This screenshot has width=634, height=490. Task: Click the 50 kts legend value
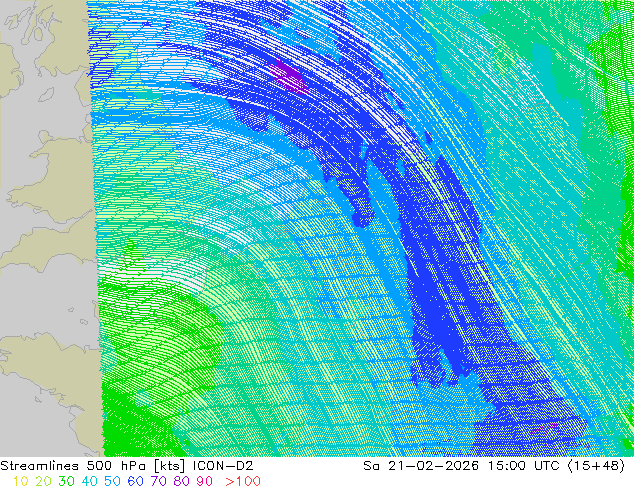[112, 482]
